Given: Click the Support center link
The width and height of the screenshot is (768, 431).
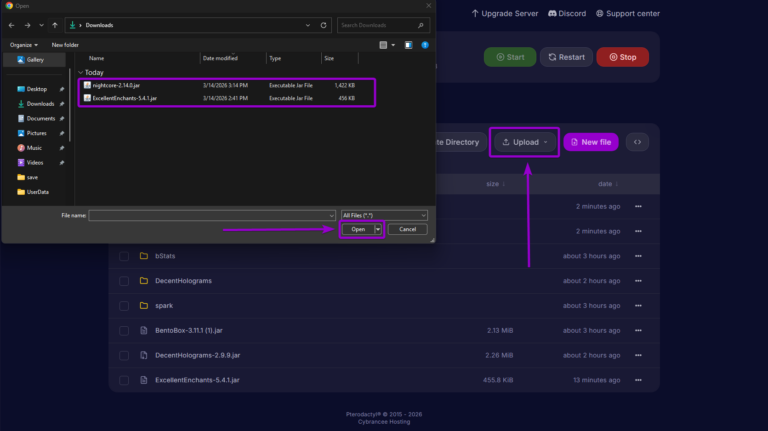Looking at the screenshot, I should click(627, 14).
